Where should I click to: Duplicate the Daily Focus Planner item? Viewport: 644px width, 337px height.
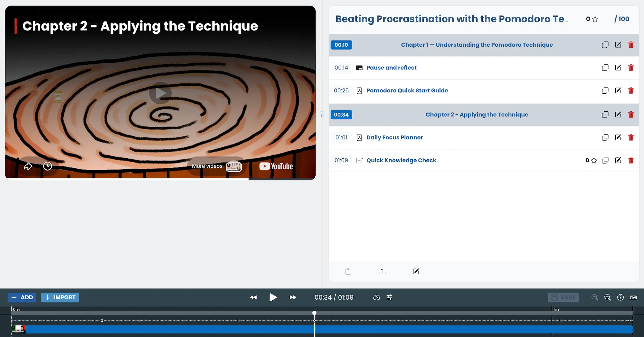click(605, 137)
